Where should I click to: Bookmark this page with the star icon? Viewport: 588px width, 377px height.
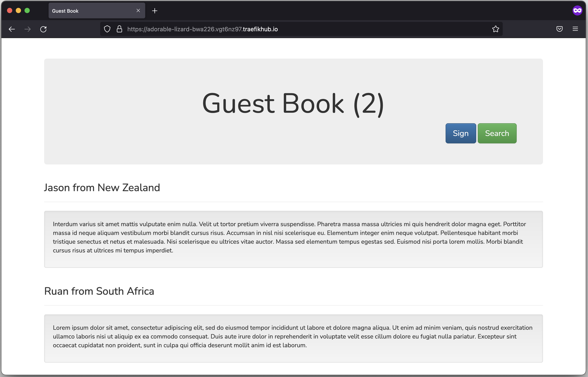496,29
